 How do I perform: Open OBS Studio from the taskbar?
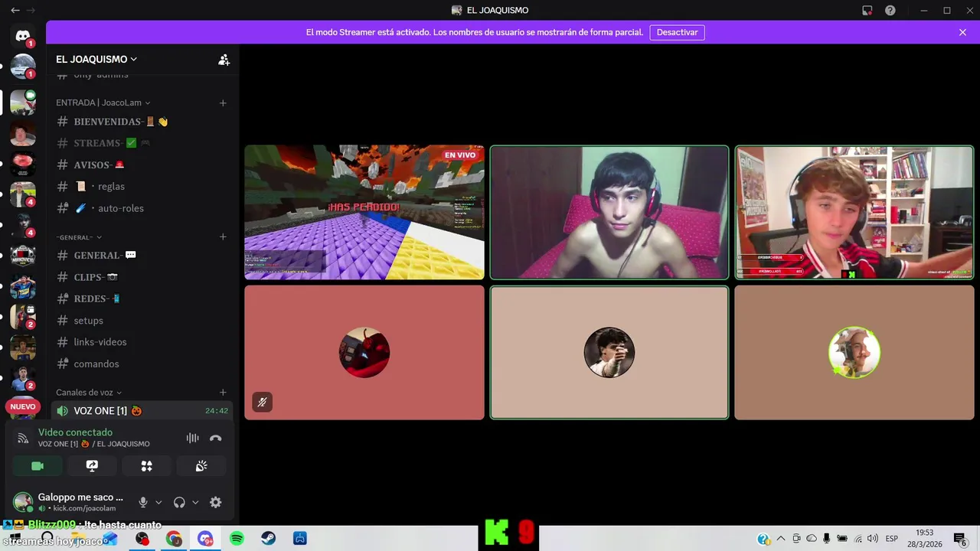142,539
